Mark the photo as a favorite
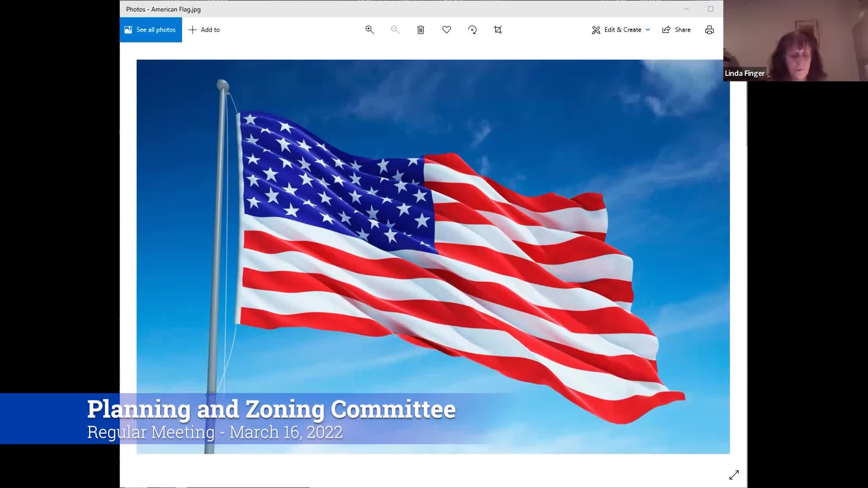868x488 pixels. (446, 29)
